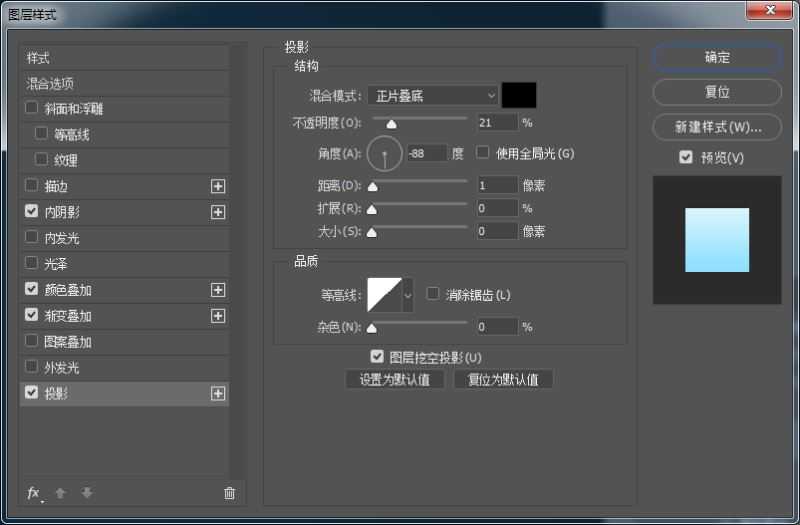
Task: Click 复位为默认值 button
Action: 503,380
